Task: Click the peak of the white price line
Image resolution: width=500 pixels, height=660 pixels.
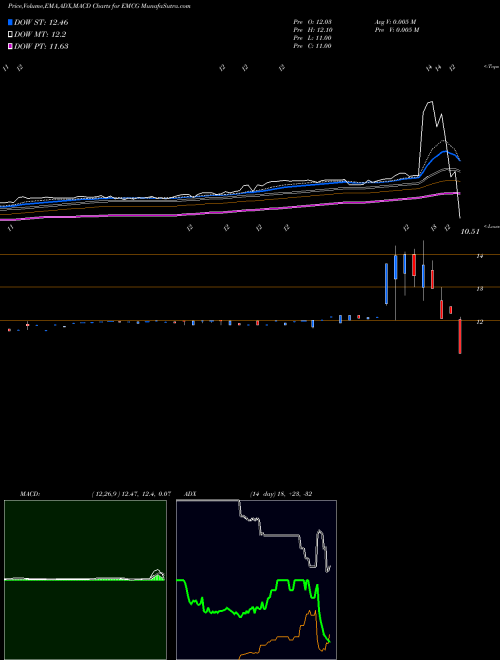Action: coord(430,102)
